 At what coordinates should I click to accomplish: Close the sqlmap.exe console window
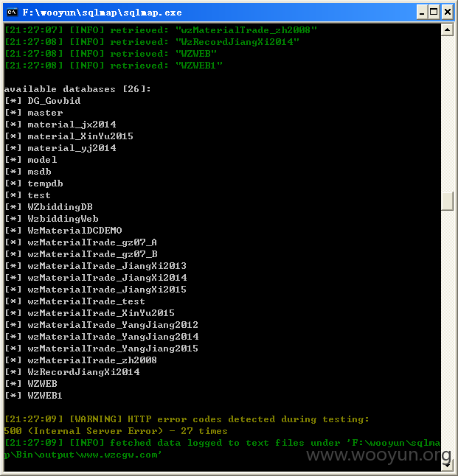coord(448,13)
